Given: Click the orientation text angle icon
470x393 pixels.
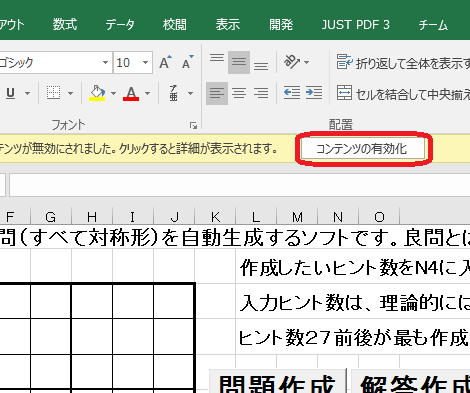Looking at the screenshot, I should tap(292, 62).
